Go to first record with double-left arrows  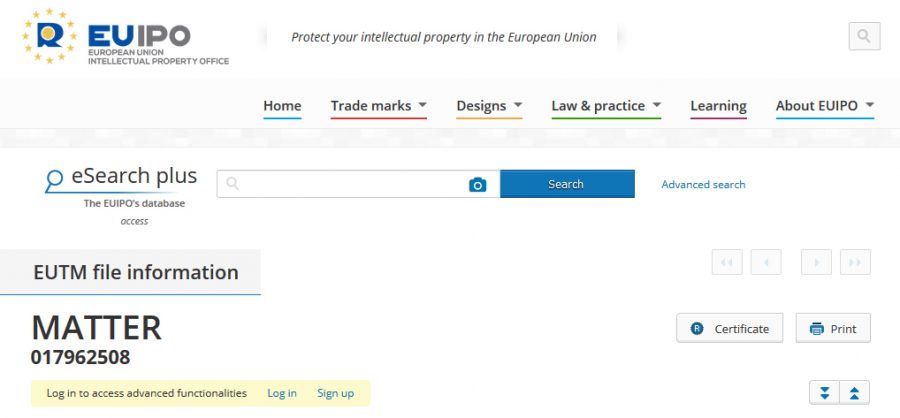pos(727,262)
